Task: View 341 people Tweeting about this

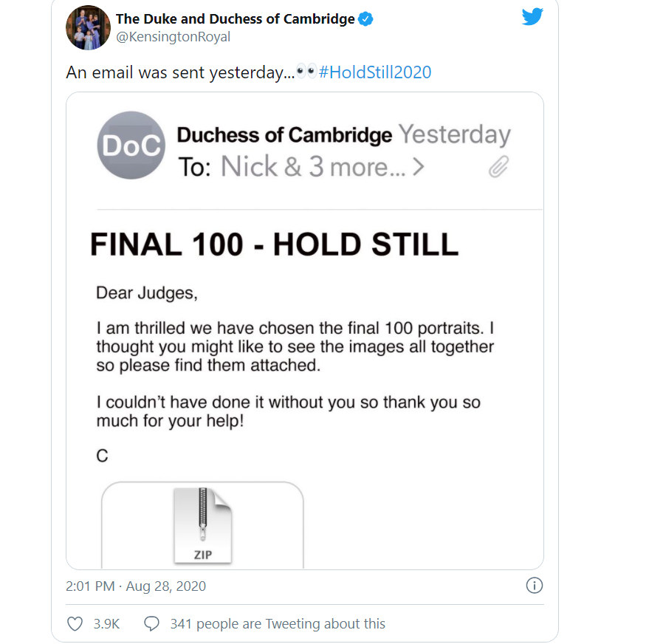Action: (278, 624)
